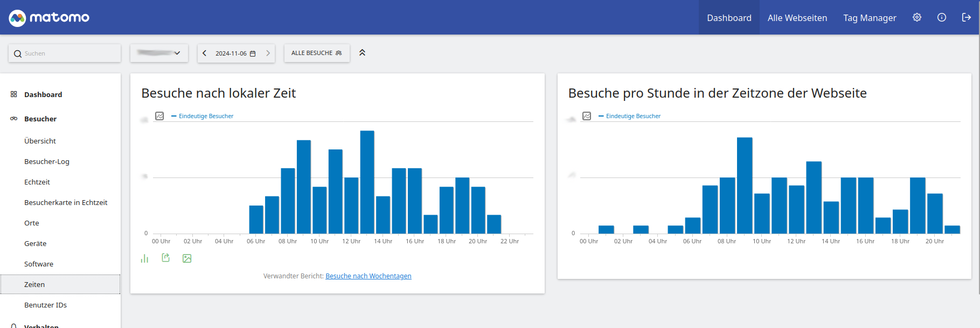980x328 pixels.
Task: Select Zeiten in the sidebar
Action: [x=60, y=284]
